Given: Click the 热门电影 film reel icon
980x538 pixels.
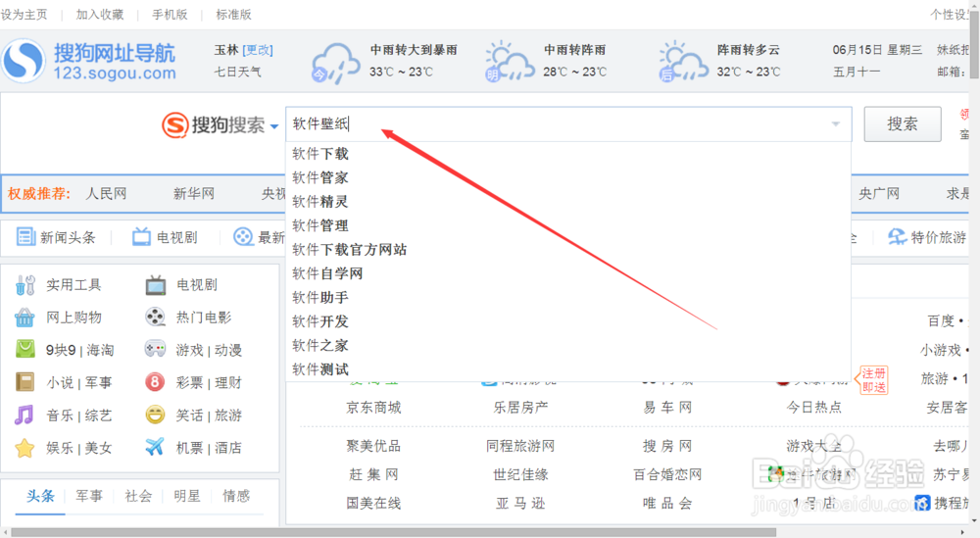Looking at the screenshot, I should [x=155, y=318].
